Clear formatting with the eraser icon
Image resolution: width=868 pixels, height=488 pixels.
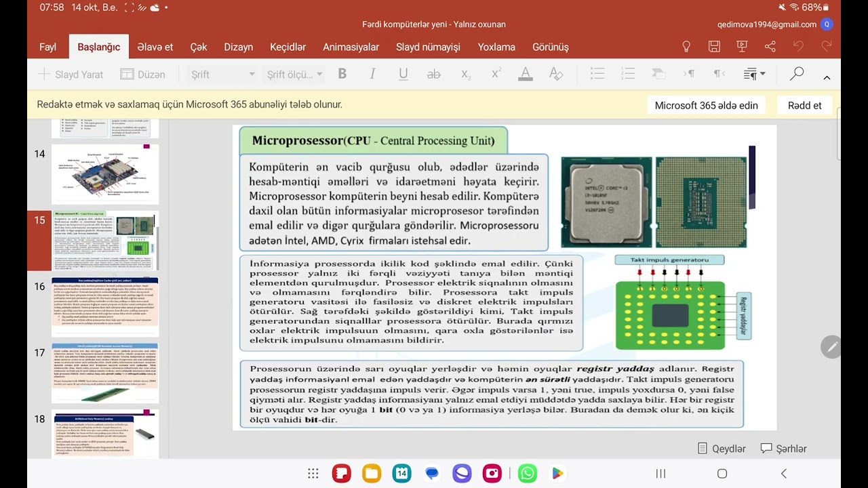[x=556, y=74]
